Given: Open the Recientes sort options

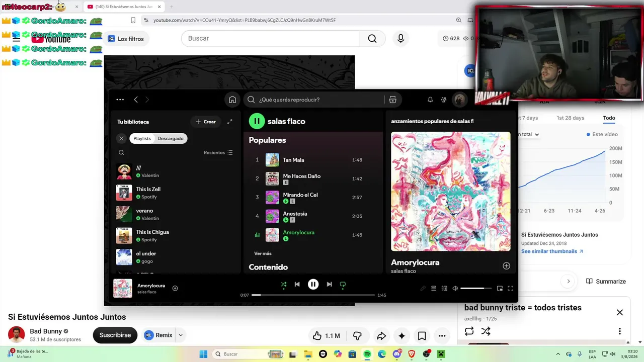Looking at the screenshot, I should pyautogui.click(x=218, y=152).
